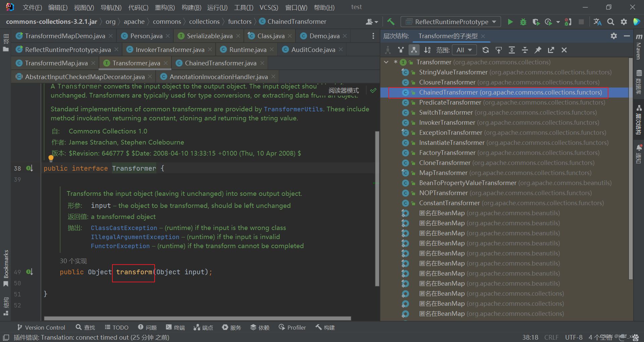Toggle subtypes hierarchy view button
Viewport: 644px width, 342px height.
click(x=414, y=50)
